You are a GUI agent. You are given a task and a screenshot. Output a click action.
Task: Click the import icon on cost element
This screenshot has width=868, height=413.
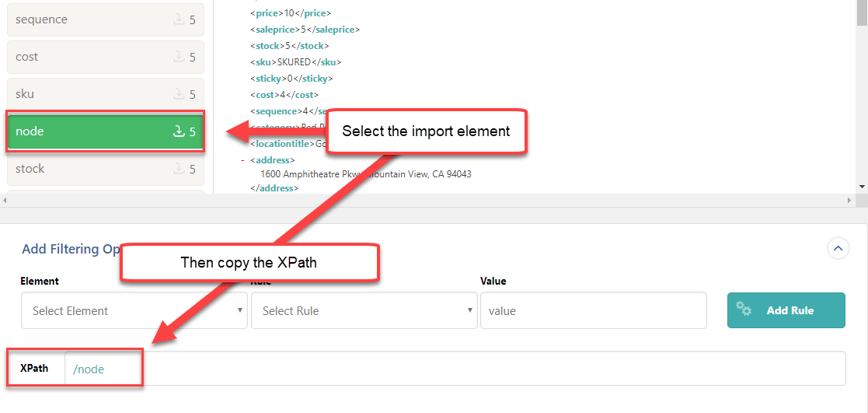[179, 57]
